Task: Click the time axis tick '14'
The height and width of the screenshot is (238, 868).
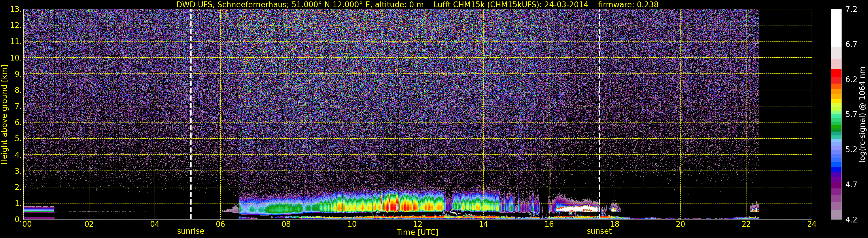Action: tap(483, 224)
